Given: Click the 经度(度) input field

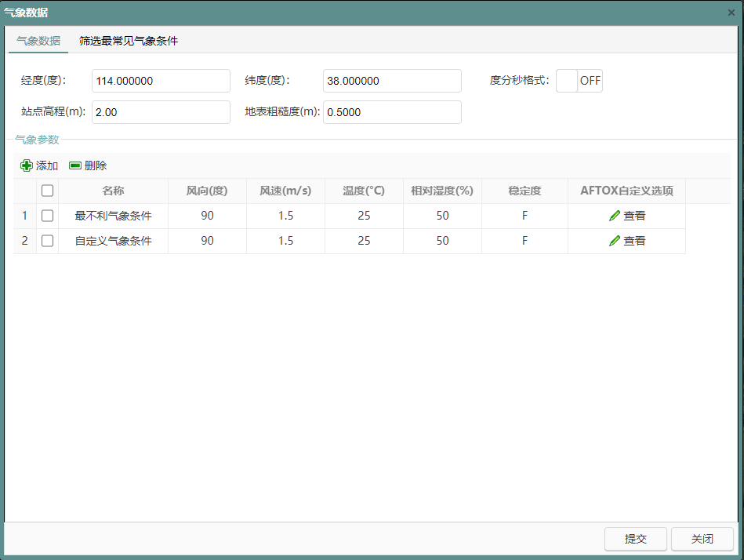Looking at the screenshot, I should pos(161,81).
